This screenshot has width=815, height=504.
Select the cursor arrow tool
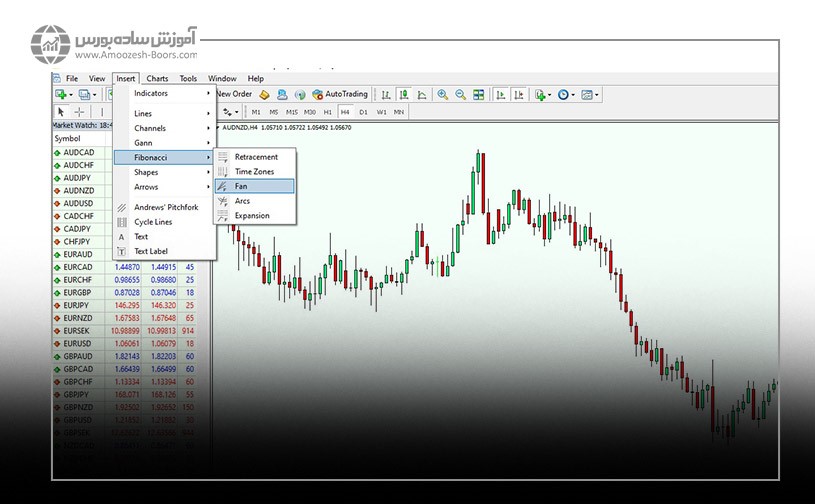(x=61, y=112)
